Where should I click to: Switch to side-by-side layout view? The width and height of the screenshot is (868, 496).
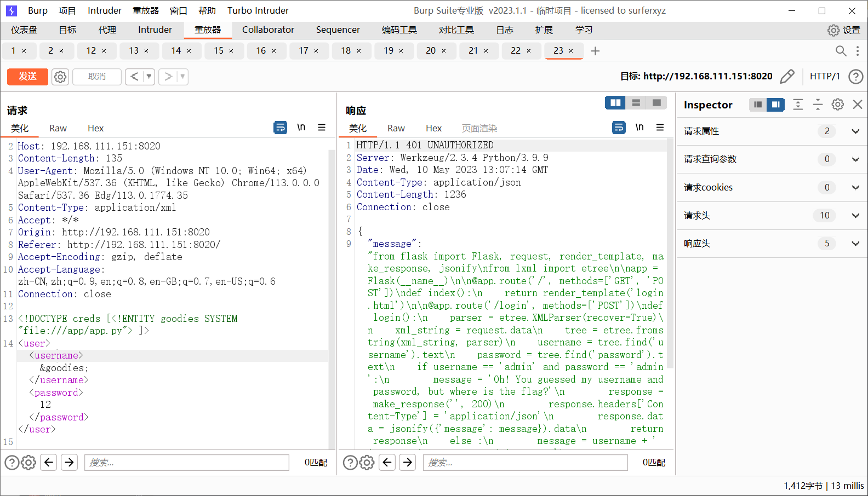(615, 103)
